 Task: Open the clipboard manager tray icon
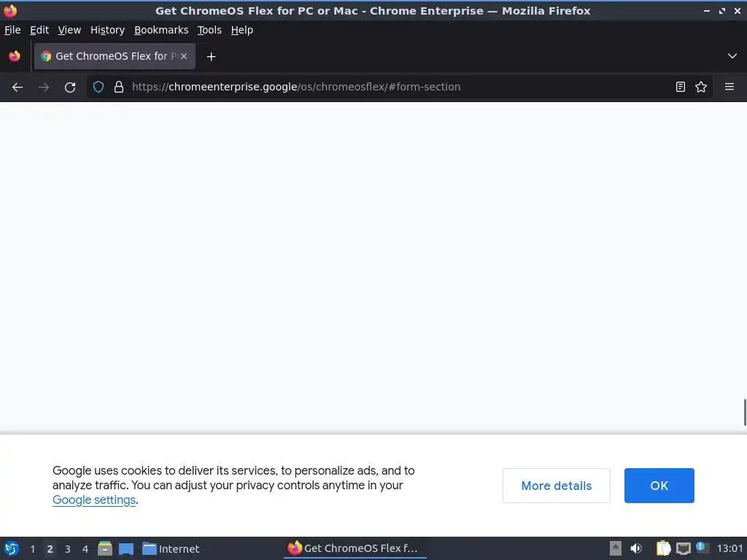click(663, 548)
